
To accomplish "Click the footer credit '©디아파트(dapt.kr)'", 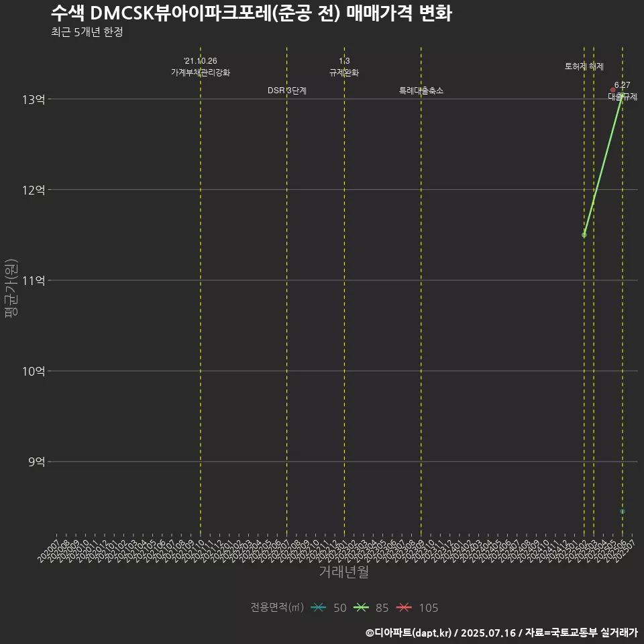I will [x=409, y=633].
